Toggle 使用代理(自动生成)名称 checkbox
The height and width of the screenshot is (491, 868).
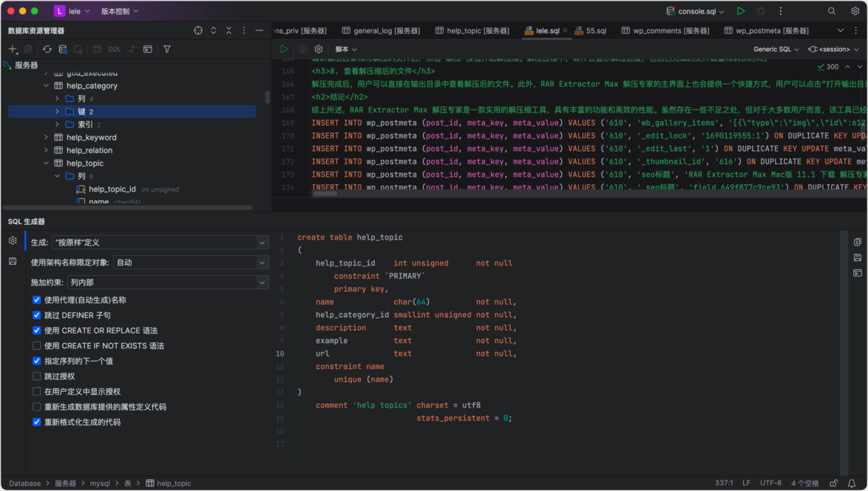(36, 300)
